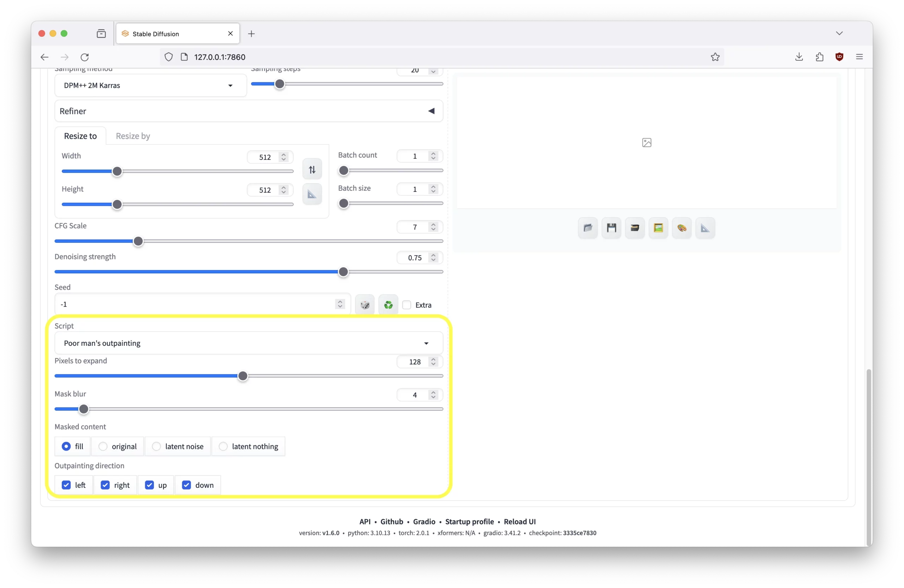
Task: Click the Sampling steps slider handle
Action: pyautogui.click(x=280, y=84)
